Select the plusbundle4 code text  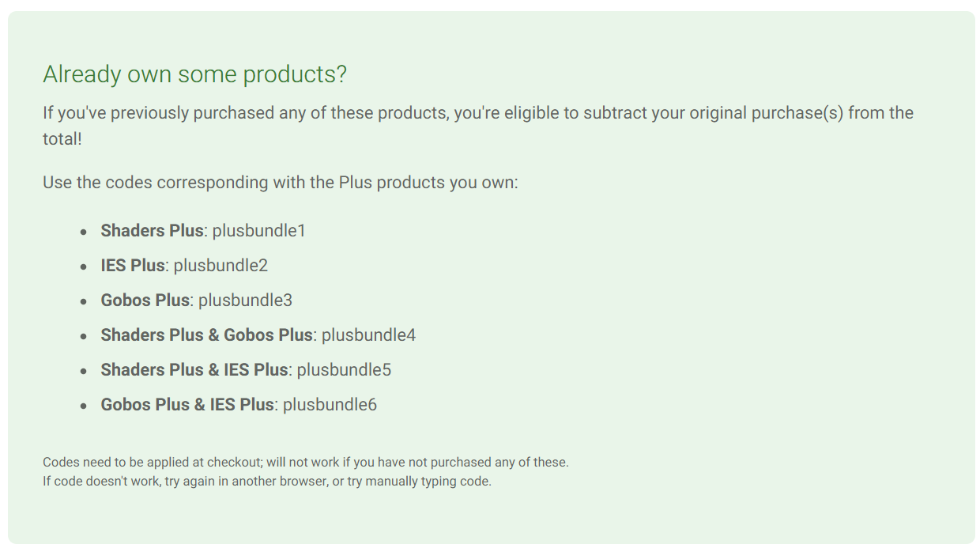[x=369, y=335]
